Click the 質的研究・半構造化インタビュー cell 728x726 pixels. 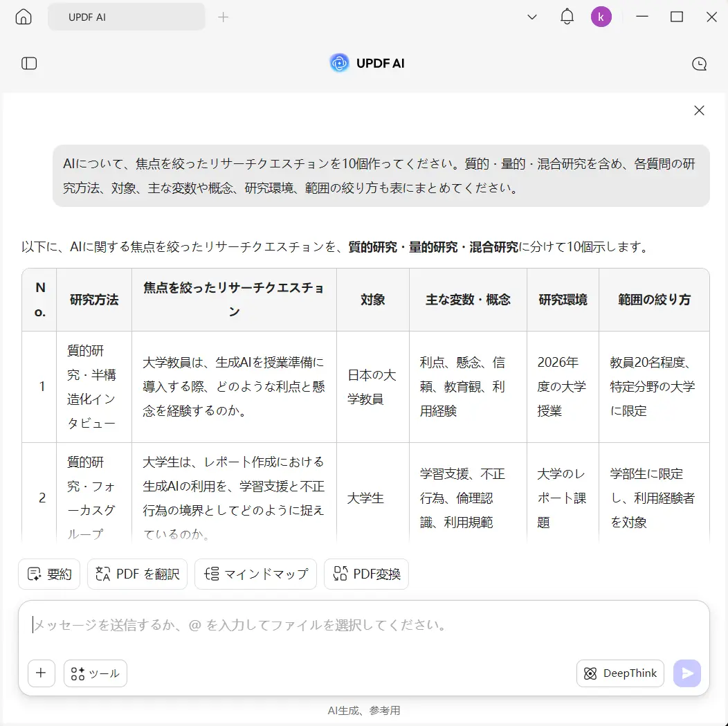(x=94, y=387)
